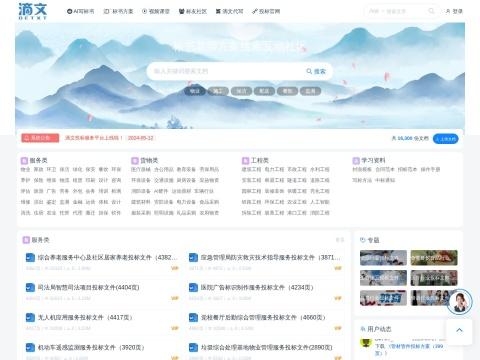This screenshot has width=480, height=360.
Task: Click file icon of 无人机应用服务 document
Action: pos(30,318)
